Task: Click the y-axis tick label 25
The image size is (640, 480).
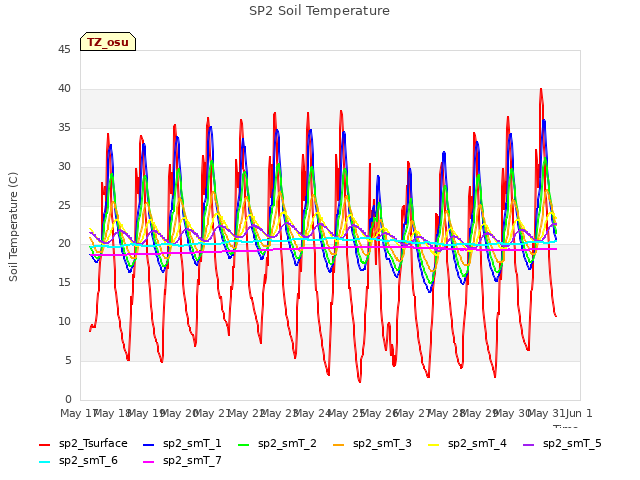Action: click(x=64, y=205)
